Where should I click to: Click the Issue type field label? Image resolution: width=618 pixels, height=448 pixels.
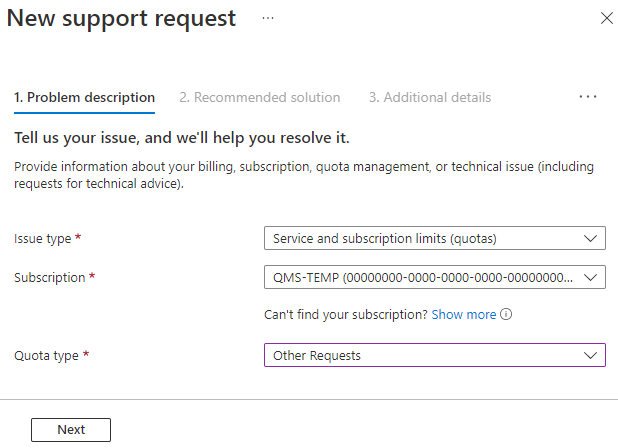pos(42,239)
